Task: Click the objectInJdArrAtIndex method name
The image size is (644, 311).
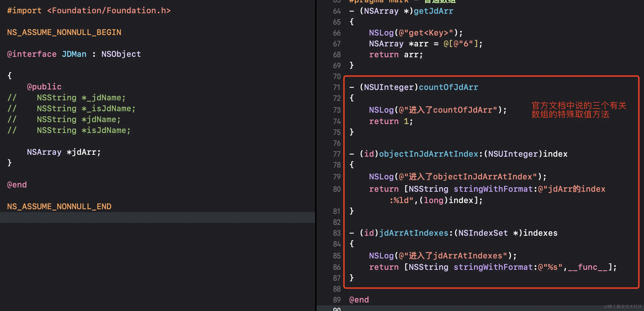Action: 428,154
